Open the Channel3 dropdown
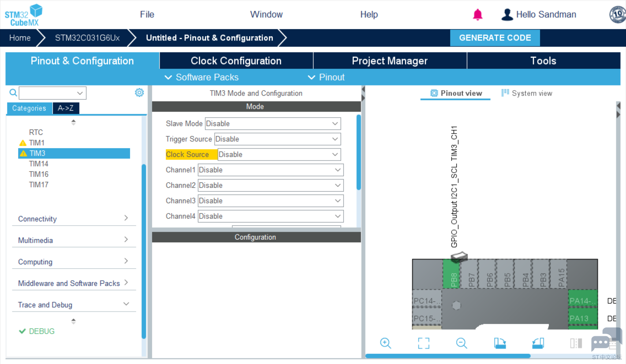626x364 pixels. 271,201
